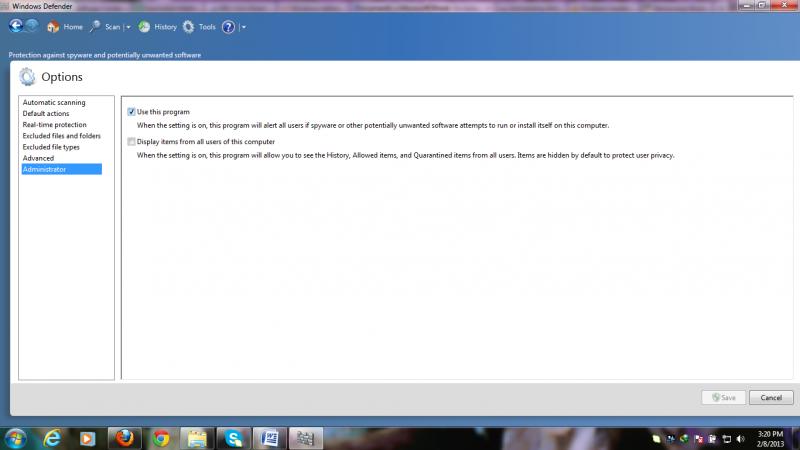Open Home via the house icon
This screenshot has height=450, width=800.
pyautogui.click(x=53, y=27)
